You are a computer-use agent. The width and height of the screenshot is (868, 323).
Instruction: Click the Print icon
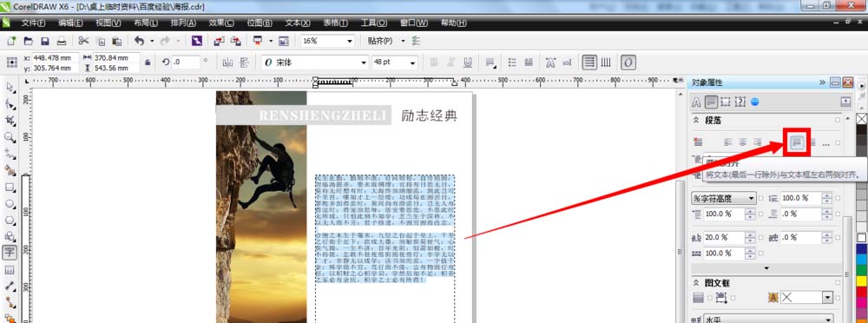click(x=62, y=41)
